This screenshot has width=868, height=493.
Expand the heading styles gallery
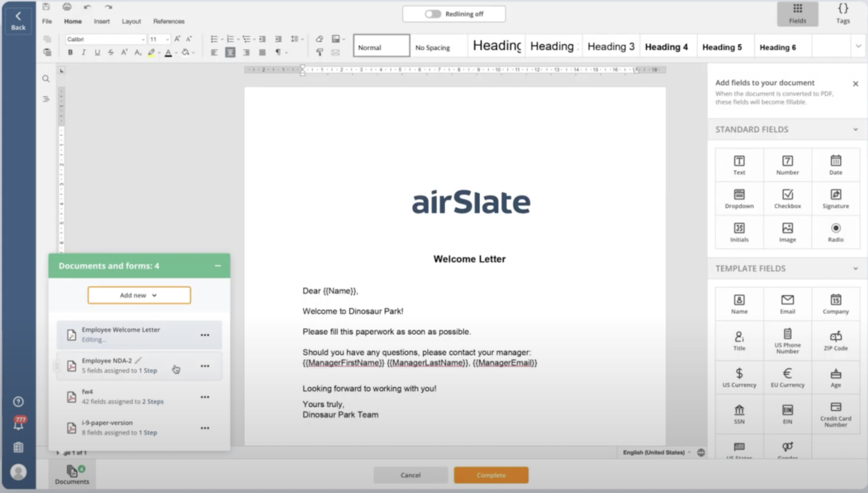pos(858,46)
